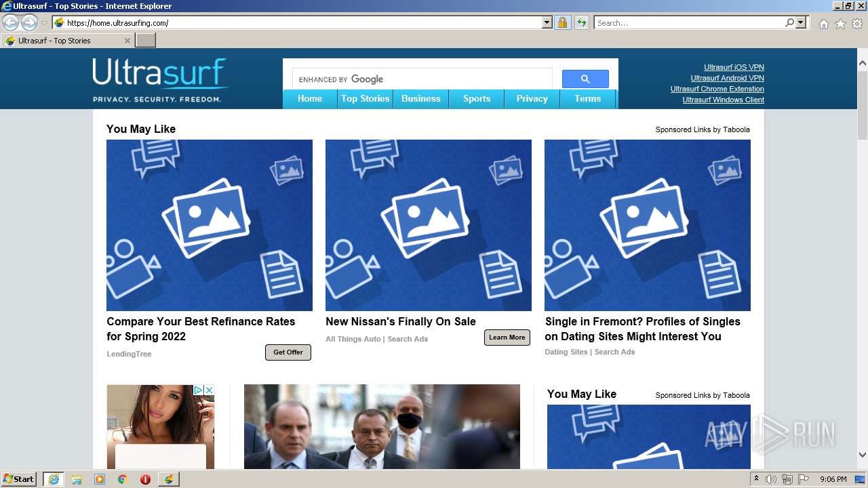
Task: Click the page scrollbar up arrow
Action: click(863, 64)
